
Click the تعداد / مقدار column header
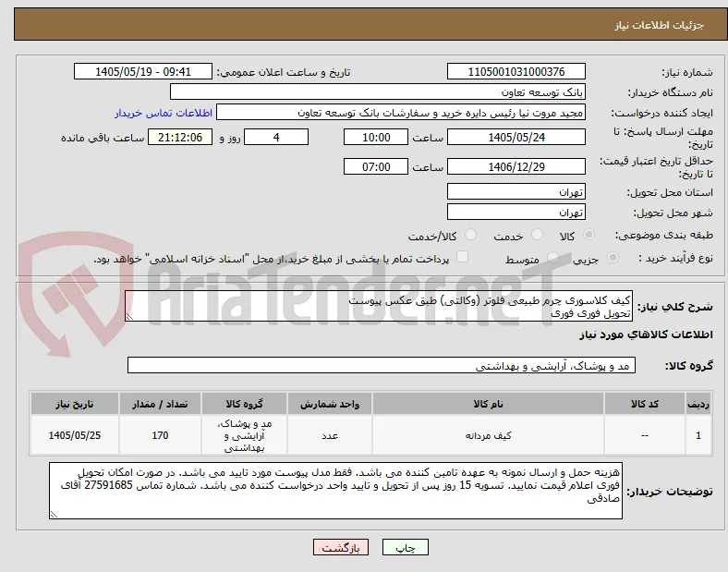coord(160,404)
